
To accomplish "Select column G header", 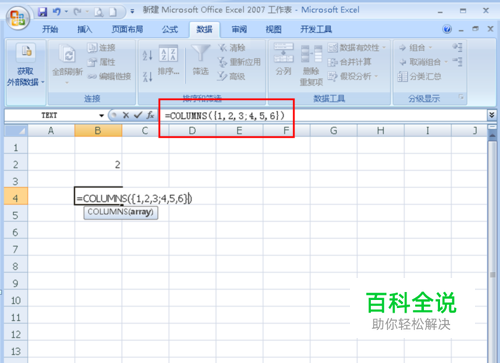I will (333, 131).
